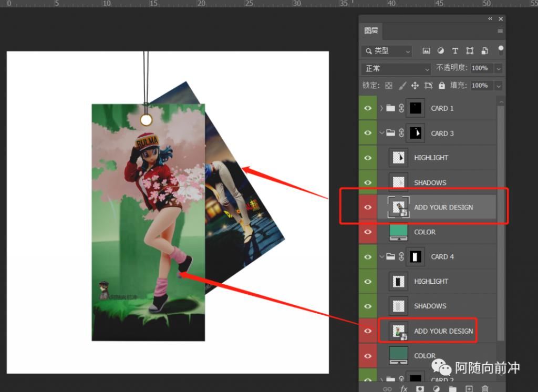Image resolution: width=538 pixels, height=392 pixels.
Task: Hide the CARD 1 group
Action: pyautogui.click(x=368, y=108)
